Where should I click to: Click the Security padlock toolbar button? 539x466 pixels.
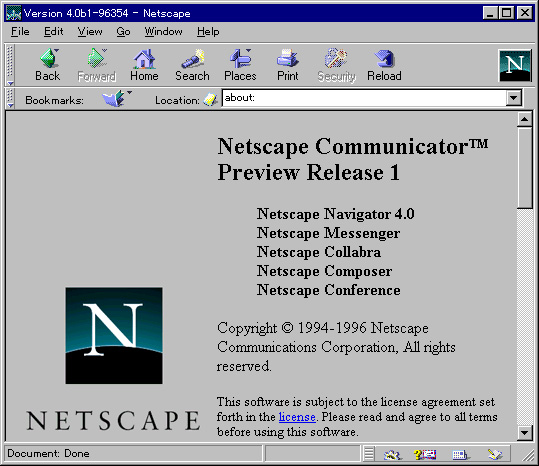[336, 65]
